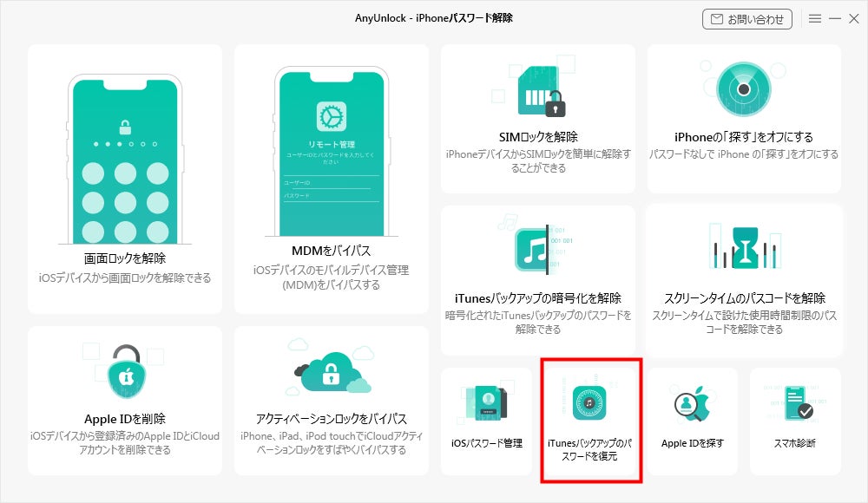Select the 画面ロックを解除 title

click(125, 258)
